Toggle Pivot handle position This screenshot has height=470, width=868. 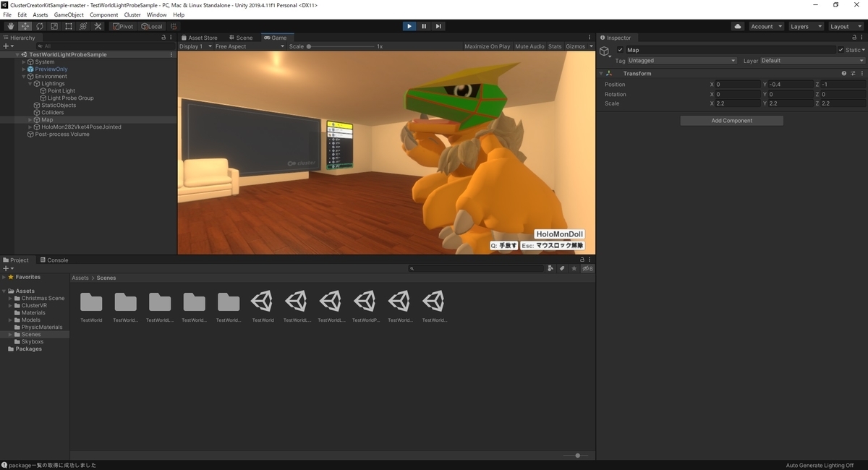point(122,26)
